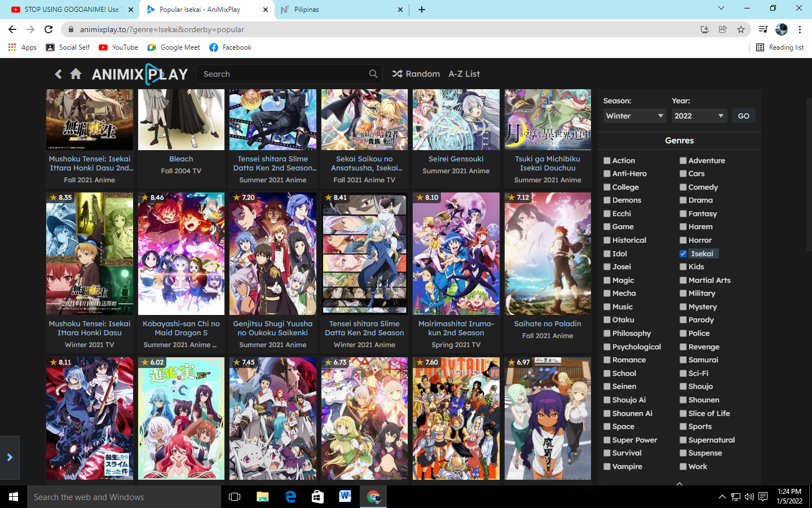Go back in browser history
Screen dimensions: 812x508
12,29
